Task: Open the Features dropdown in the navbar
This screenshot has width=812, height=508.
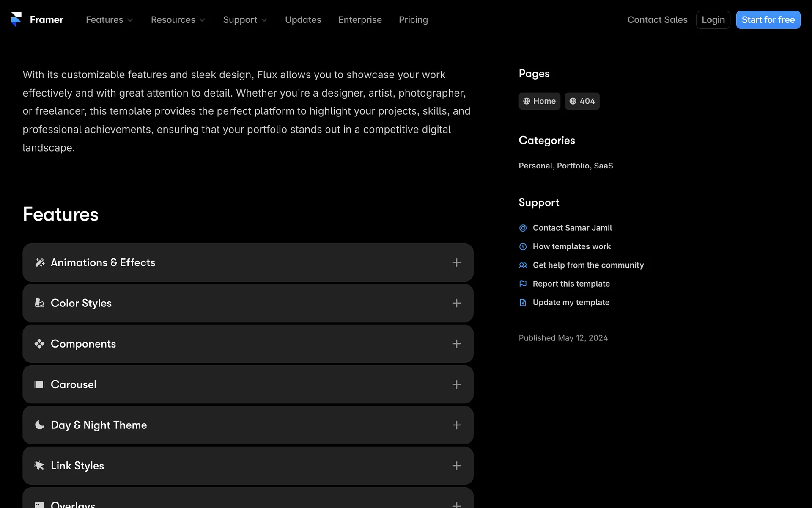Action: 109,20
